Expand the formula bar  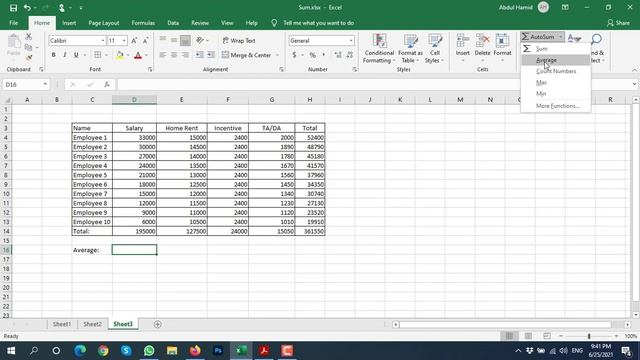634,84
